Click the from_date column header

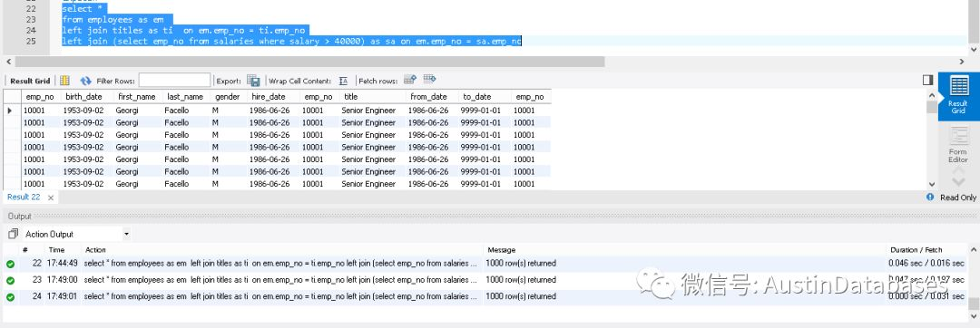point(432,97)
